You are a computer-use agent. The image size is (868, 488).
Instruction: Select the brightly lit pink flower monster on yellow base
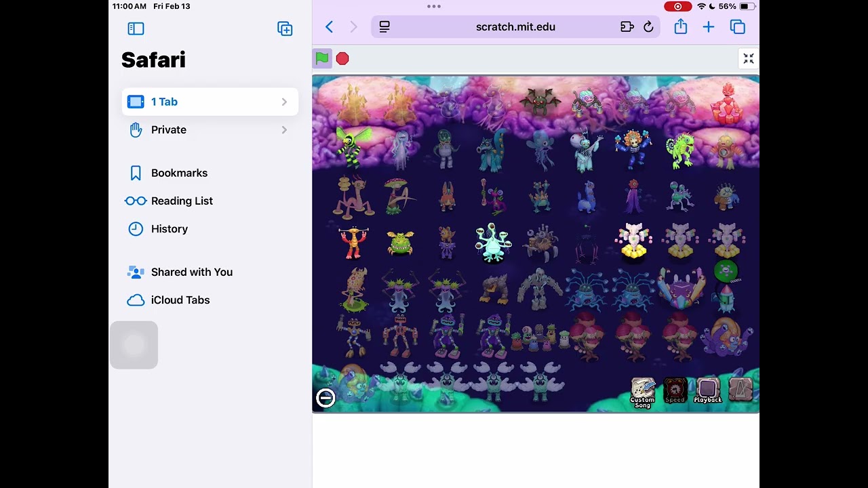coord(633,241)
